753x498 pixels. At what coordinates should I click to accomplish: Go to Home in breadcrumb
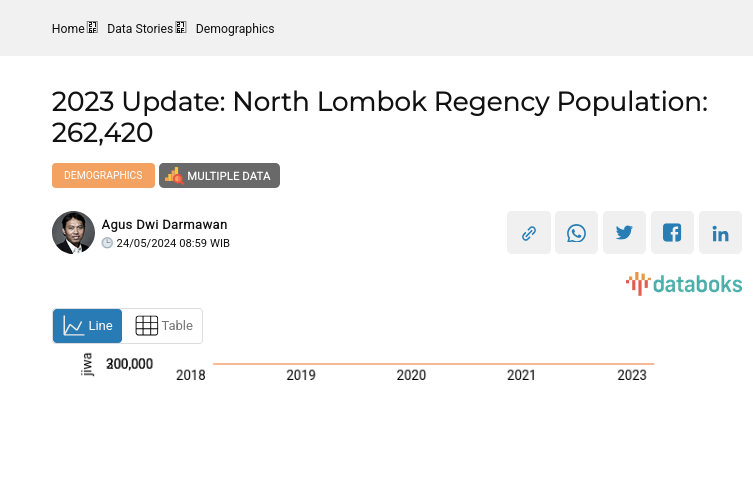68,29
